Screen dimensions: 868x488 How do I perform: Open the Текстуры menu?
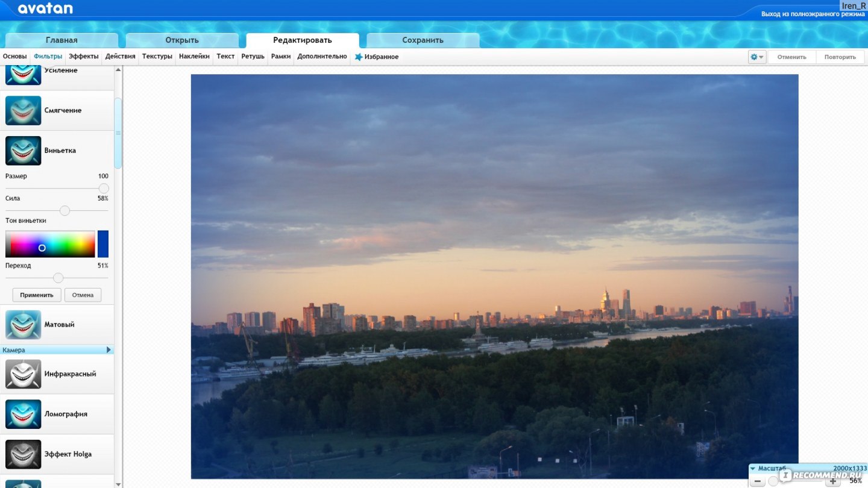point(157,57)
